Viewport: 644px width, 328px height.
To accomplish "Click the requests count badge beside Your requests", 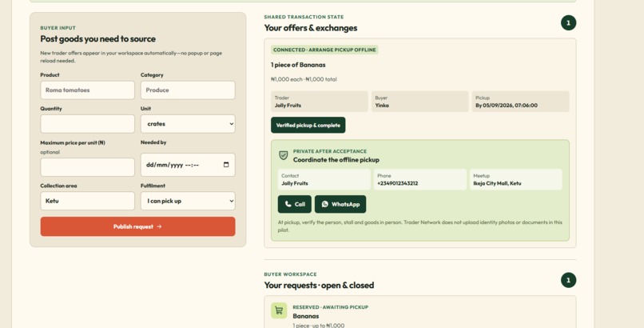I will [568, 280].
